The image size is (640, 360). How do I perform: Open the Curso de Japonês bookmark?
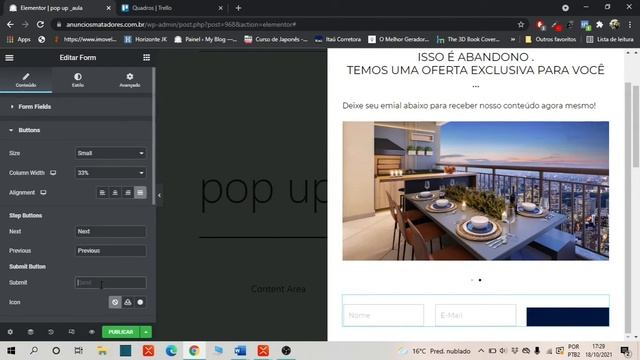(x=276, y=39)
